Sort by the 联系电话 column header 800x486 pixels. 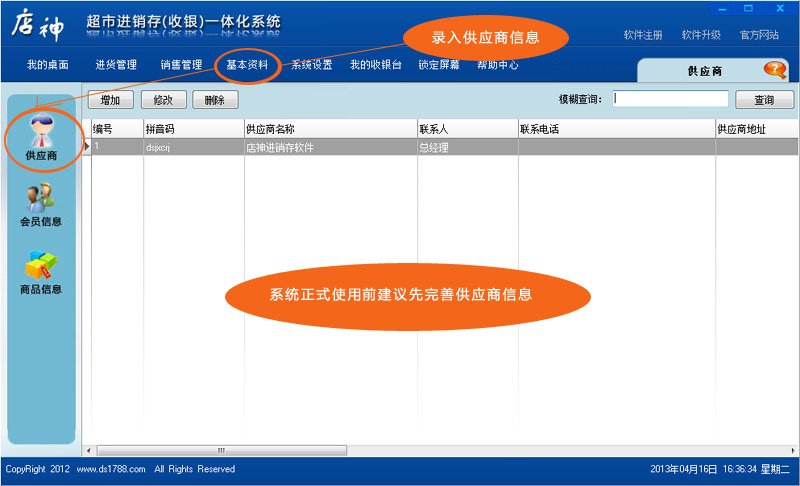click(617, 130)
